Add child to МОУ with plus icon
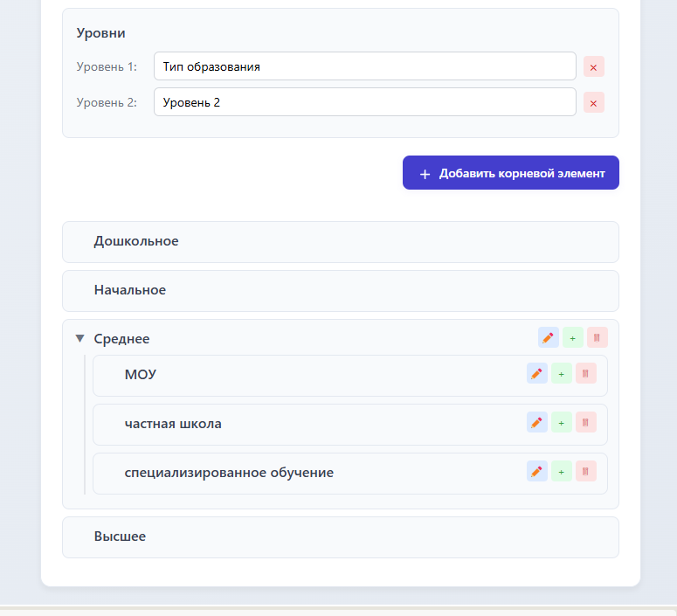677x616 pixels. coord(562,374)
